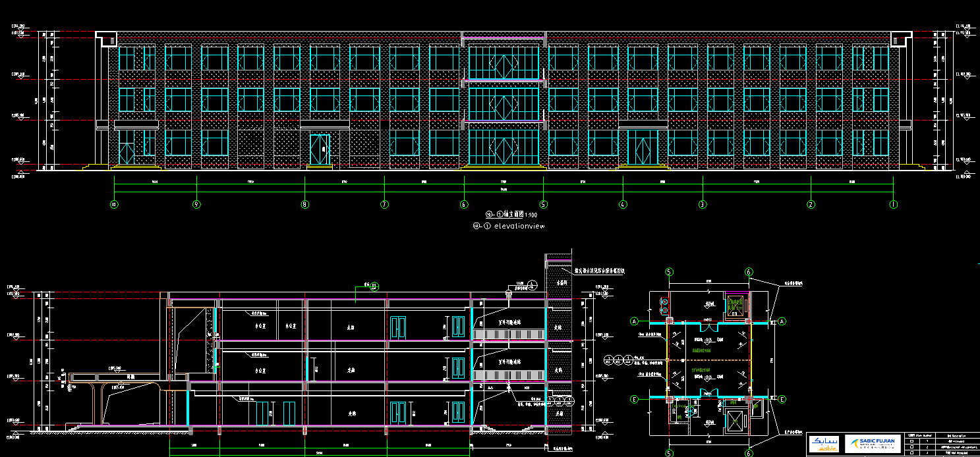The width and height of the screenshot is (980, 457).
Task: Select right grid bubble E in the plan
Action: (x=782, y=399)
